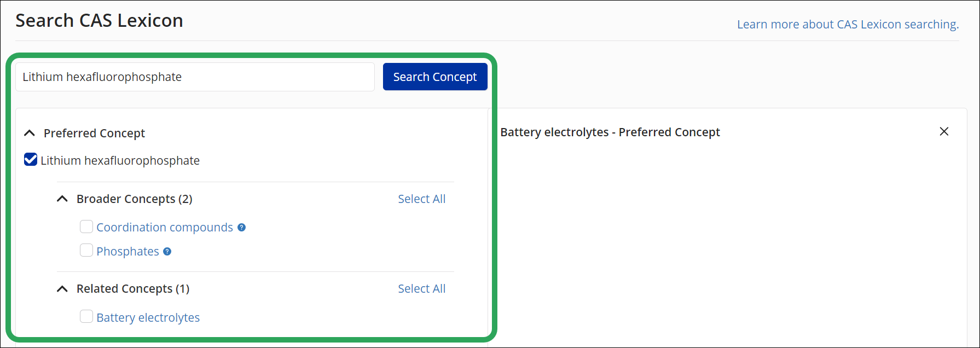Click the Battery electrolytes - Preferred Concept title
This screenshot has width=980, height=348.
coord(610,132)
